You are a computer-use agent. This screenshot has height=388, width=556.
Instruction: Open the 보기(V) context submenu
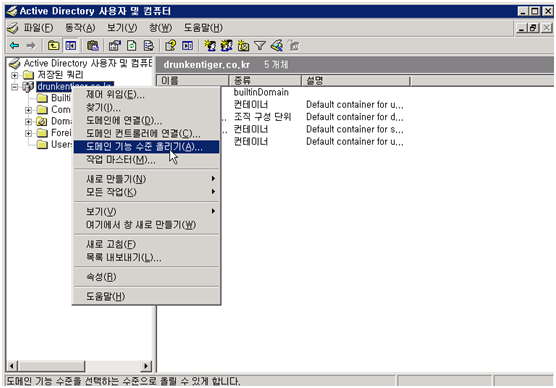click(146, 212)
